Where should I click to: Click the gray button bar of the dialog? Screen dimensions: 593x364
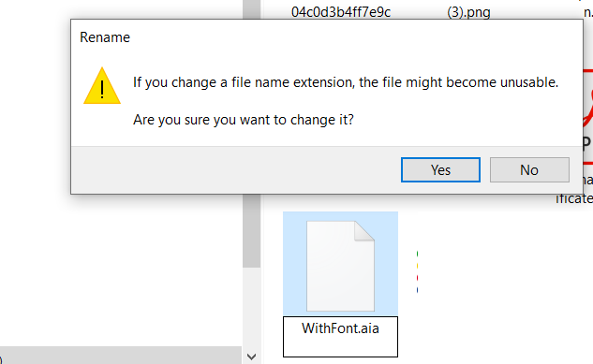(x=234, y=170)
